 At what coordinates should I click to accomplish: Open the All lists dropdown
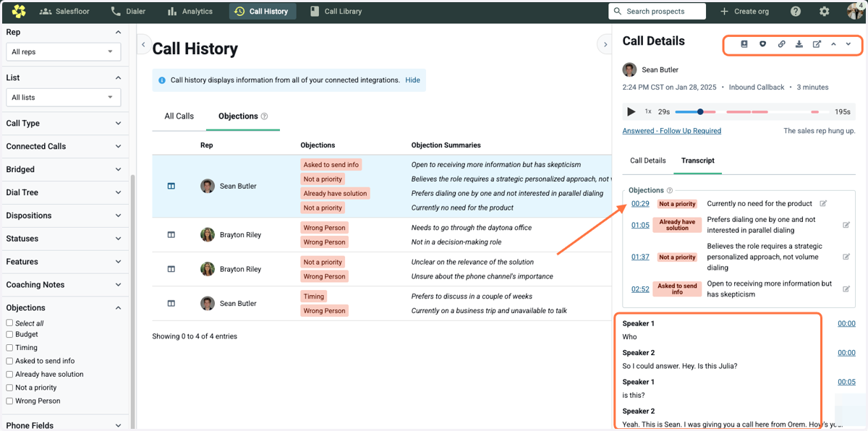[x=64, y=97]
